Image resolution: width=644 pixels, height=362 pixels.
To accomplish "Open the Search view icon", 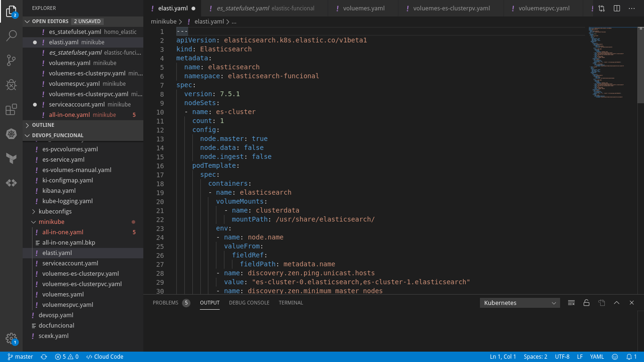I will pyautogui.click(x=11, y=36).
